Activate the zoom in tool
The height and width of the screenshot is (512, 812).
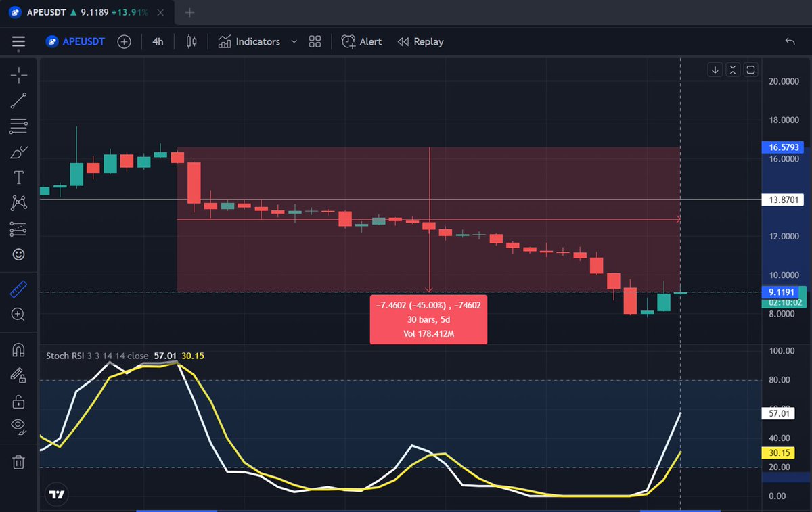[19, 315]
